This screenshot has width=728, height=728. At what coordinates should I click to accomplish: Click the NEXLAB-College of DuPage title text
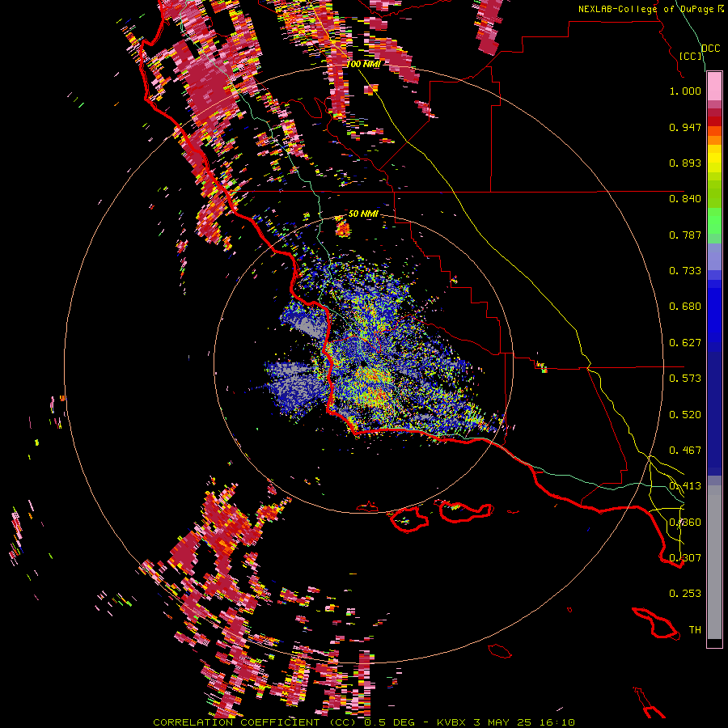[x=645, y=9]
